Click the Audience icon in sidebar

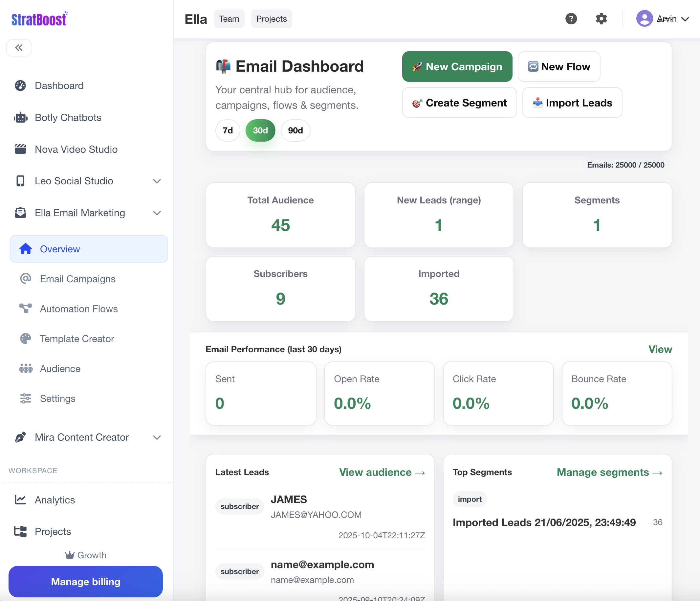(26, 368)
